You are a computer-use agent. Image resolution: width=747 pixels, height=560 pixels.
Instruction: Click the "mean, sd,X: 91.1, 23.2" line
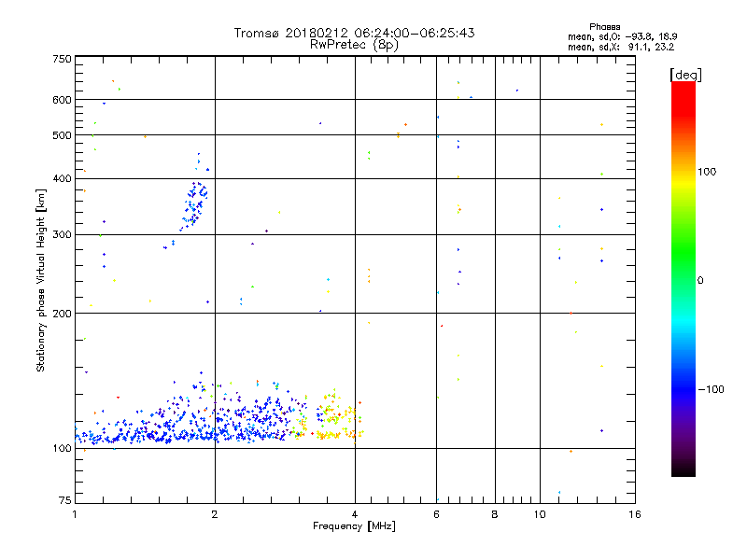(x=621, y=48)
